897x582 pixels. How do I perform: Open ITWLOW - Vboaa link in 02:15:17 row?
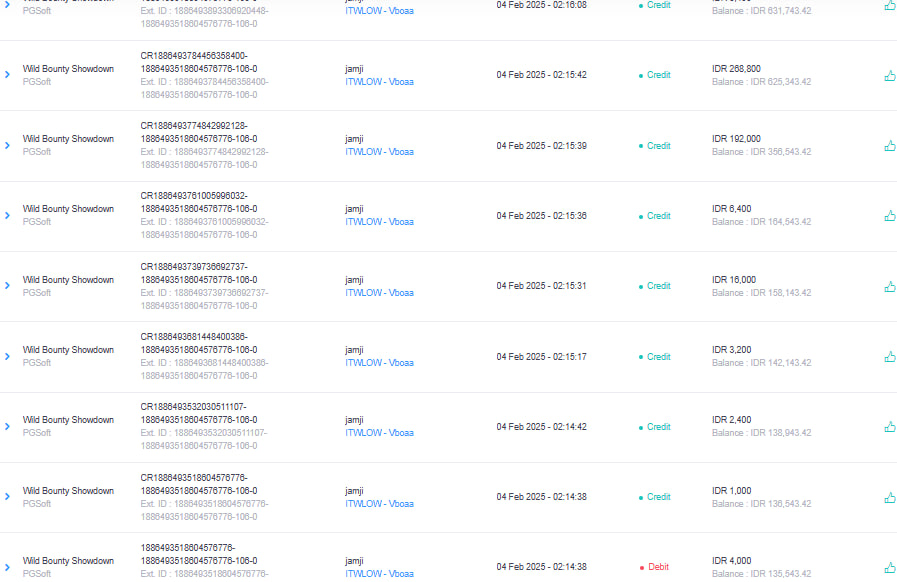[379, 363]
